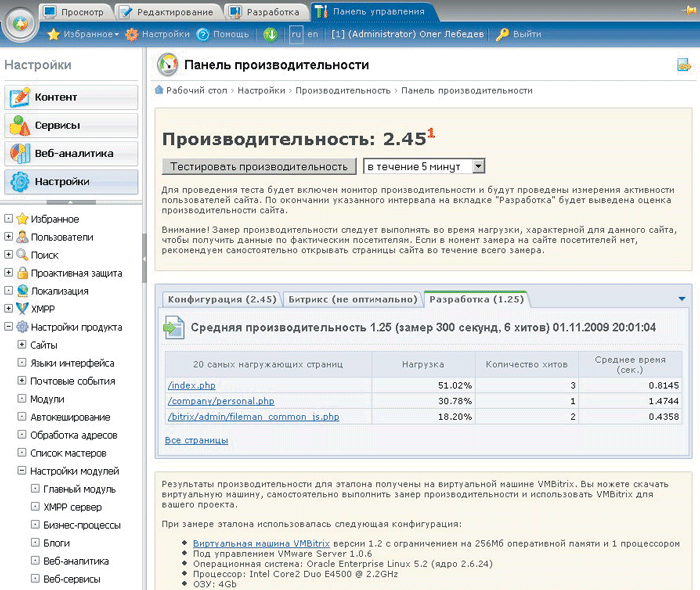Open the Сервисы section in sidebar

tap(70, 126)
